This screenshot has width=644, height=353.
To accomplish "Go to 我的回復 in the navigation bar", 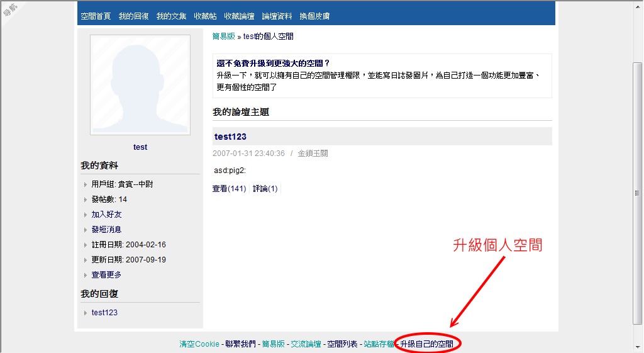I will pyautogui.click(x=133, y=16).
